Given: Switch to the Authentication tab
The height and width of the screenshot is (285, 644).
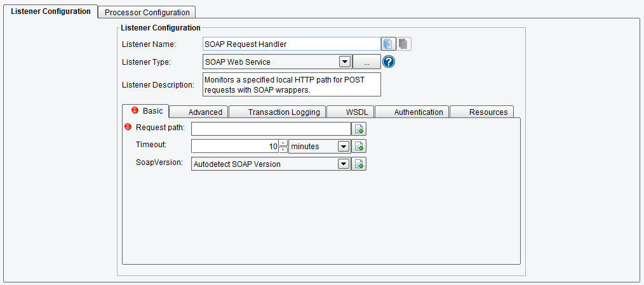Looking at the screenshot, I should point(419,112).
